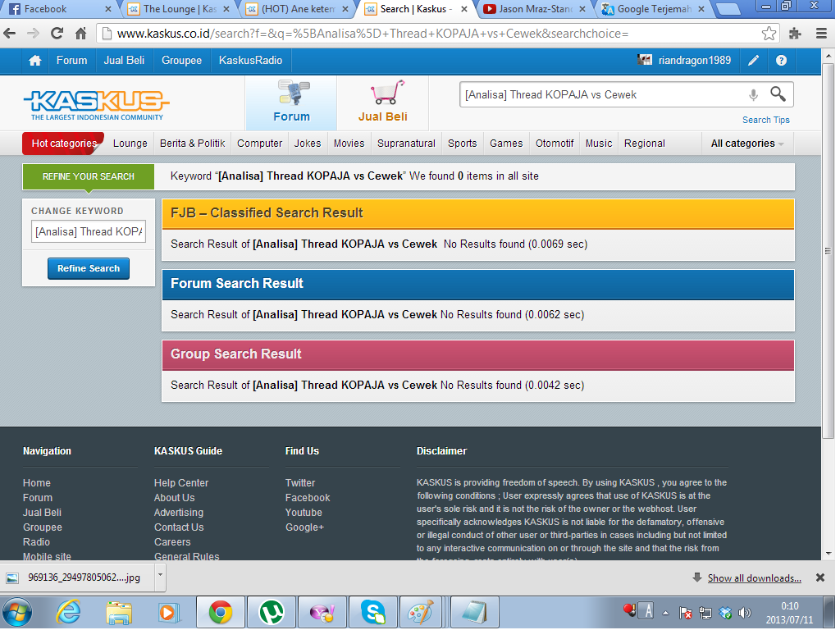Select the Computer category

click(259, 144)
